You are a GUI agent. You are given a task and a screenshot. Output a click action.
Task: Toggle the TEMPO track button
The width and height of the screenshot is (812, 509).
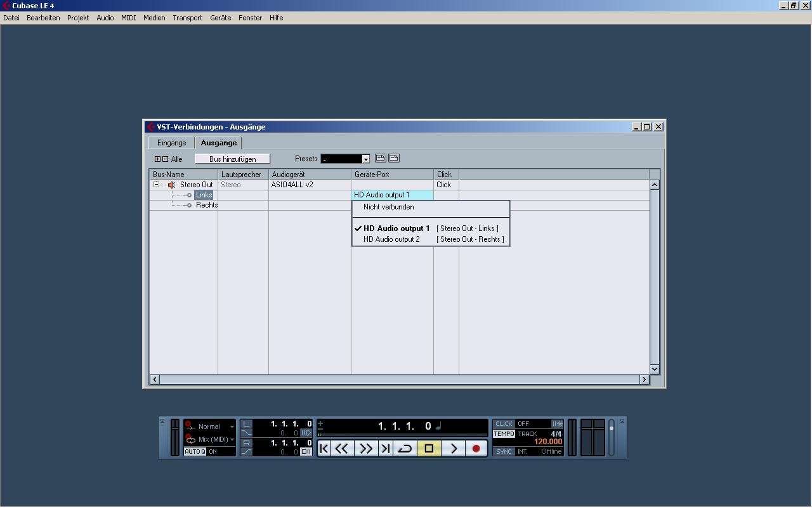coord(504,434)
